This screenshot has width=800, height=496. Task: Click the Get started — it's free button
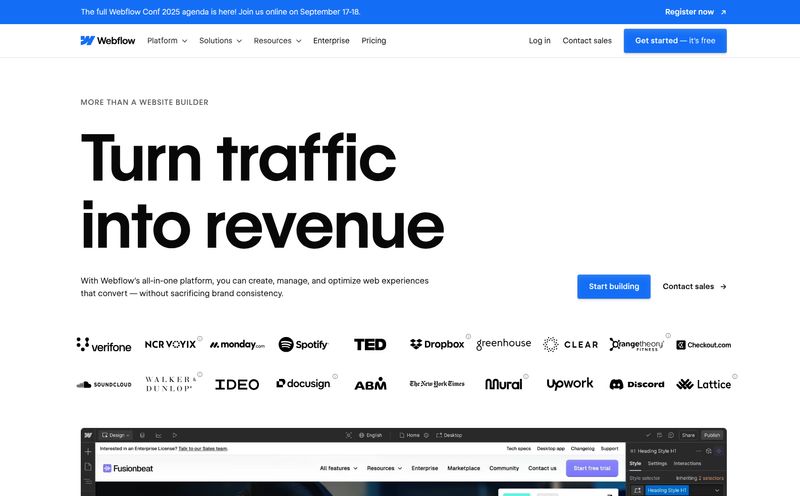pos(675,41)
